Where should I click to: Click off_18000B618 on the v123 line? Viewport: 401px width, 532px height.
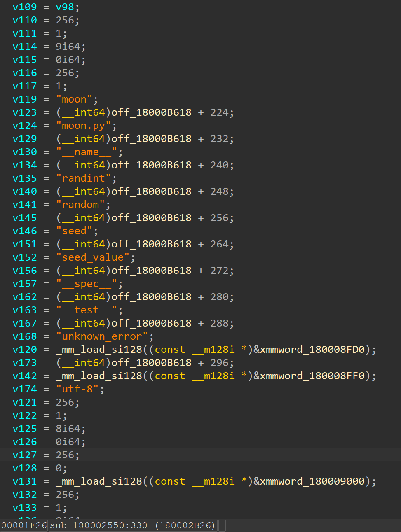151,112
